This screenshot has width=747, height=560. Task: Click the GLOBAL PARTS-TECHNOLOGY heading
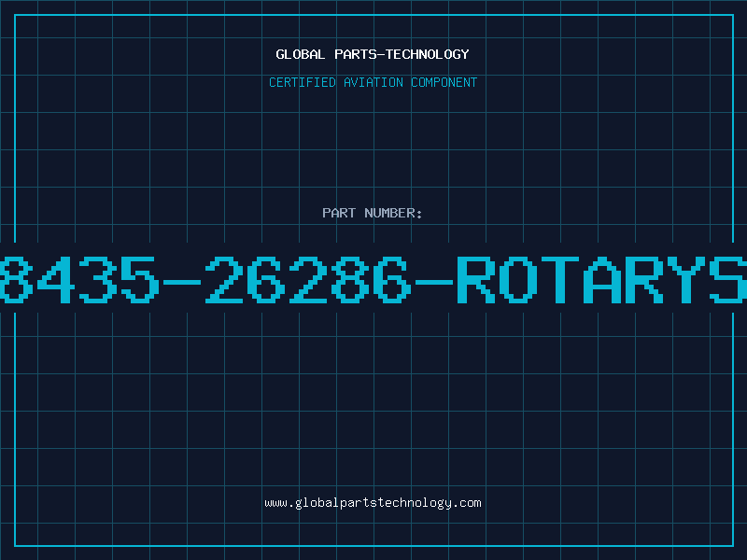pos(373,54)
